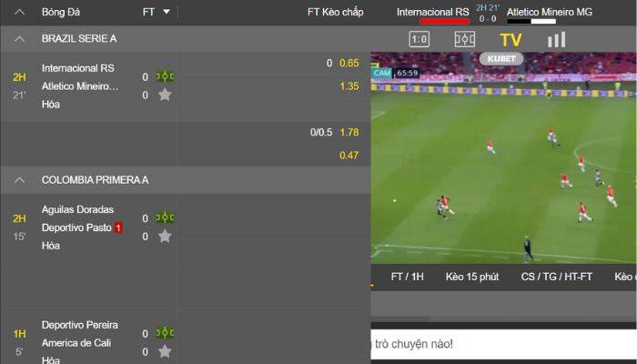Toggle favorite star for Deportivo Pasto match

coord(165,236)
